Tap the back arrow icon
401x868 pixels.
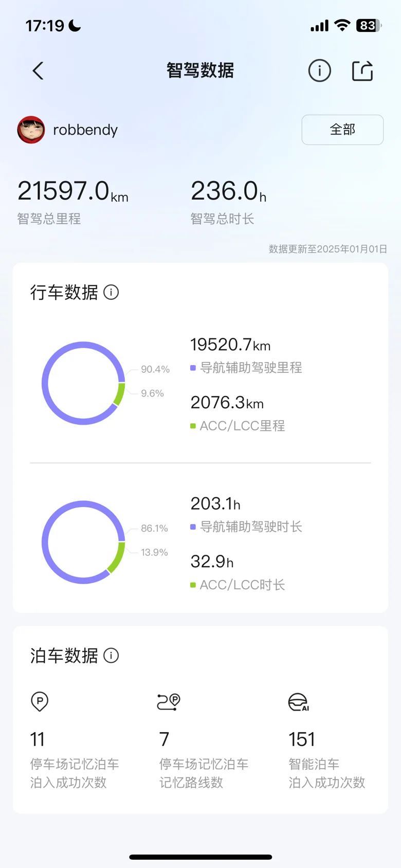pos(38,71)
